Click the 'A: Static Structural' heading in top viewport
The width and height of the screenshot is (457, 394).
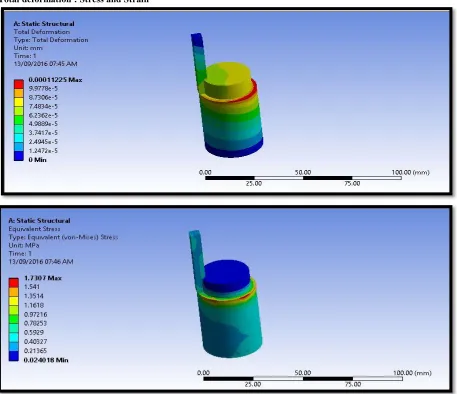click(x=44, y=24)
